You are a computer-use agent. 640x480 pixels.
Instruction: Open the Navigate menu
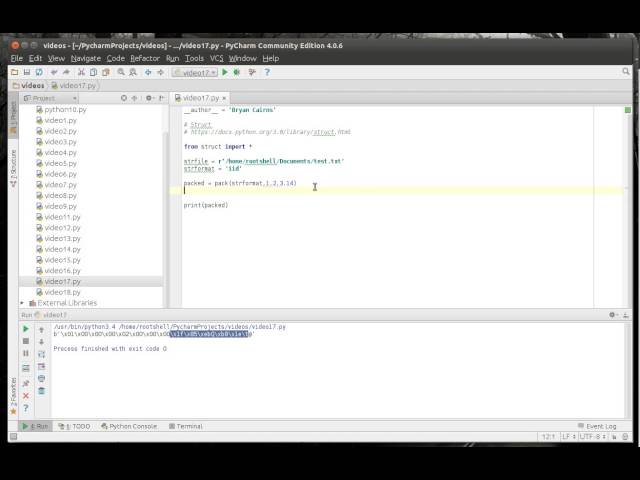tap(86, 58)
